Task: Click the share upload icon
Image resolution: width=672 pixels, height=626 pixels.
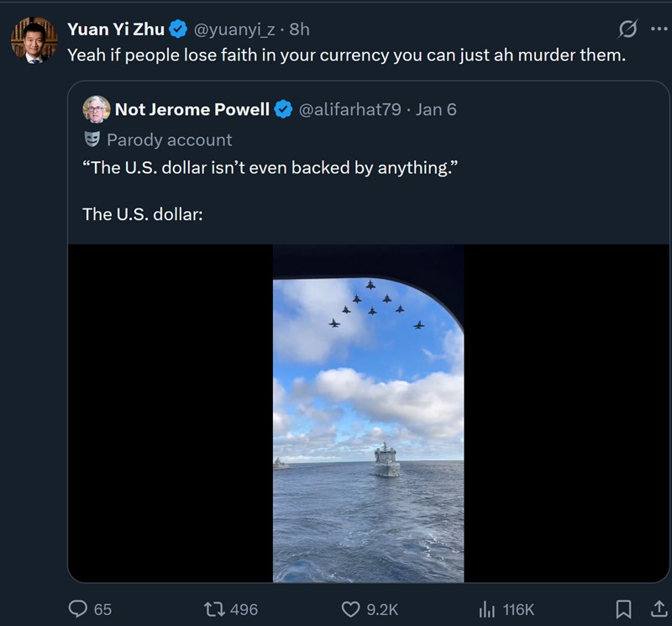Action: 656,608
